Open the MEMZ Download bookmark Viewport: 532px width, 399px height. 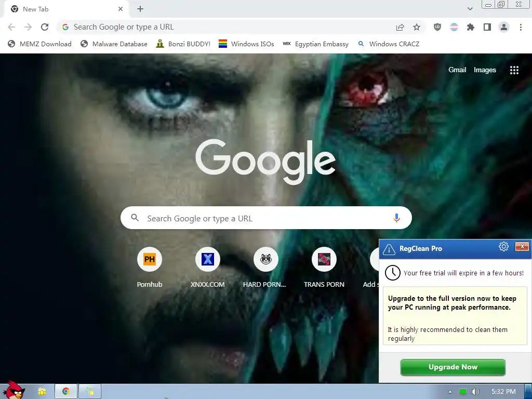[x=39, y=44]
